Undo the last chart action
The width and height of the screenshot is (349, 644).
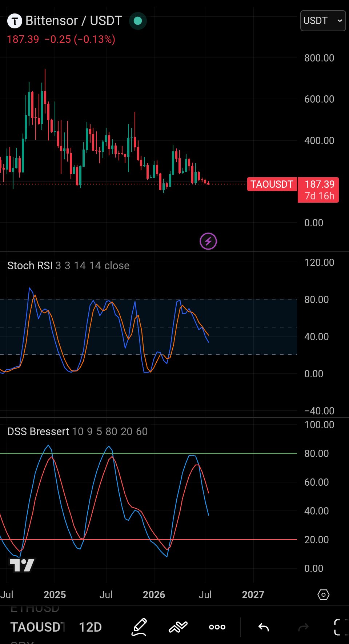[x=264, y=627]
